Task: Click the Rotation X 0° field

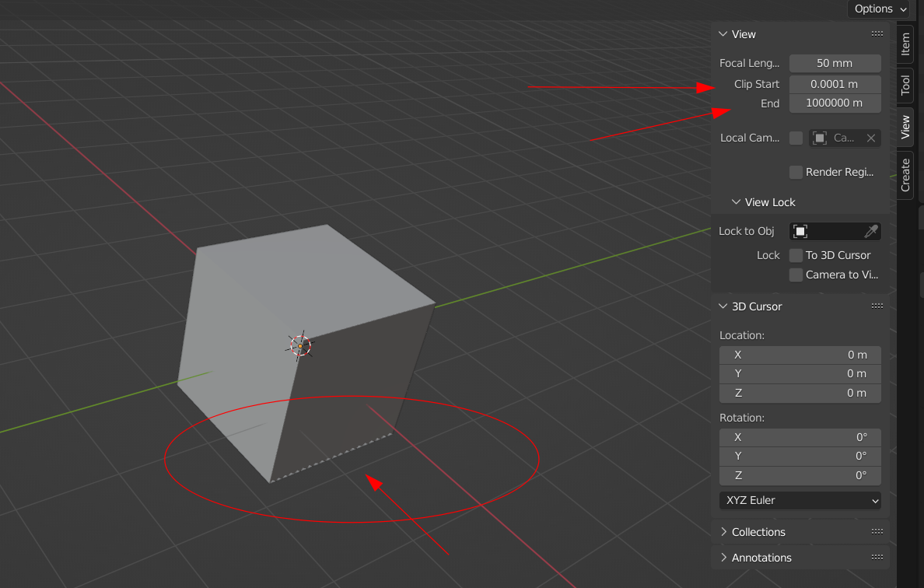Action: pyautogui.click(x=800, y=437)
